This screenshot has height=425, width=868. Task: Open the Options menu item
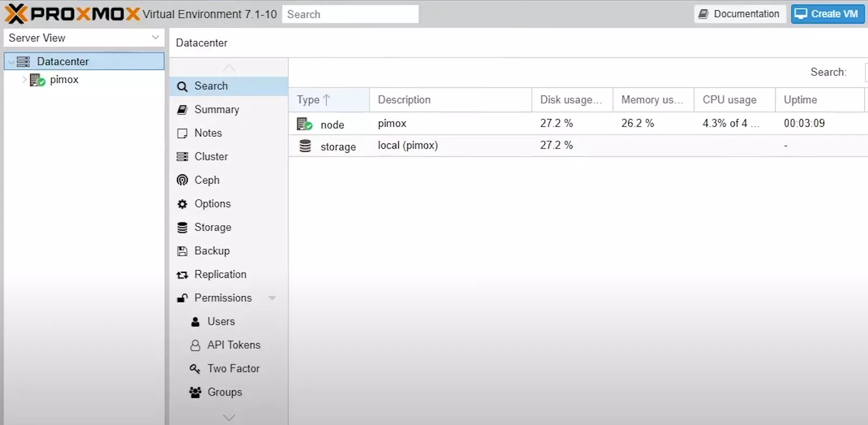228,204
